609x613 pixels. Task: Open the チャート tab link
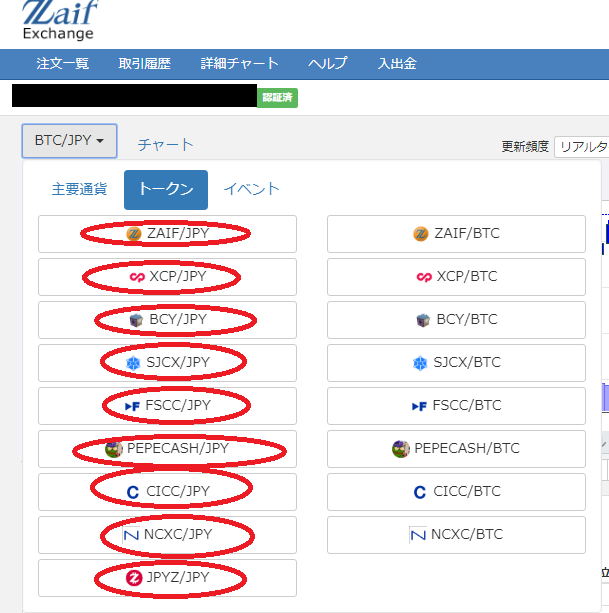tap(165, 145)
